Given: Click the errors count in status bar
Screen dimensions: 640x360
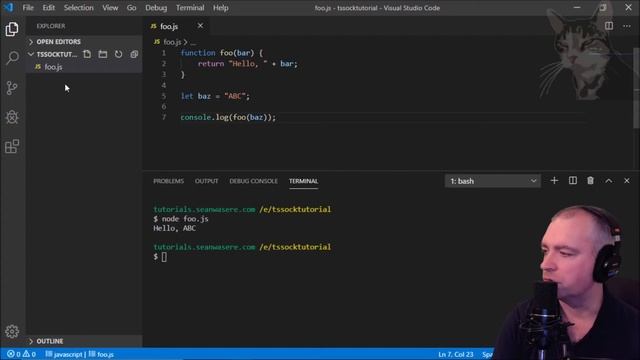Looking at the screenshot, I should tap(15, 354).
